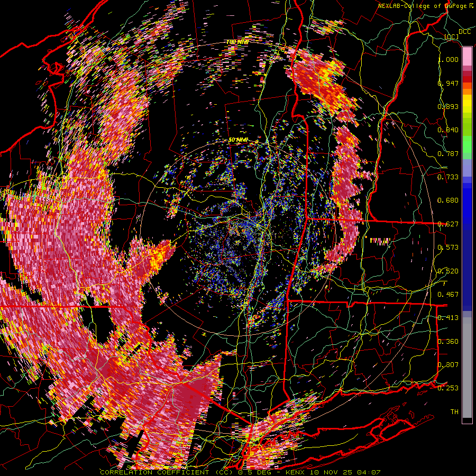Select the 0.520 scale value
This screenshot has height=476, width=476.
[448, 271]
